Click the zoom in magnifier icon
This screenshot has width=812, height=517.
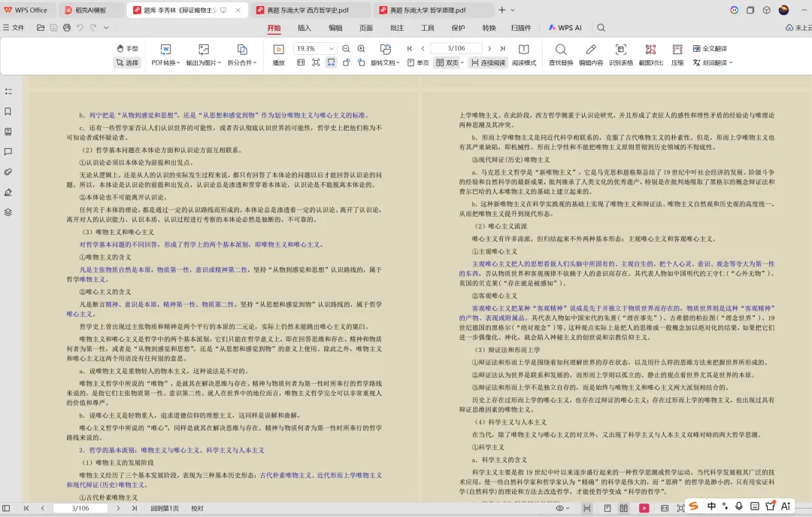point(362,48)
